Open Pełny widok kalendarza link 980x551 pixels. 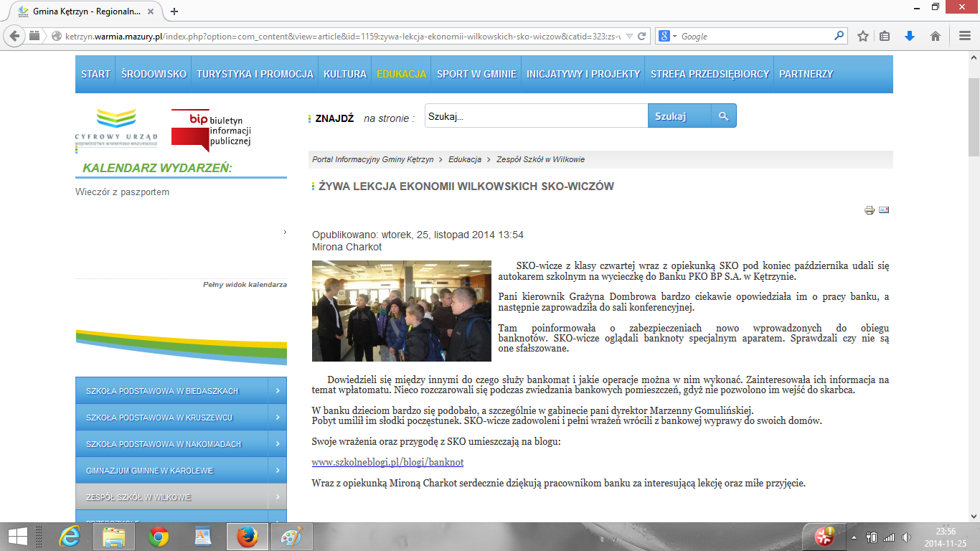(245, 285)
